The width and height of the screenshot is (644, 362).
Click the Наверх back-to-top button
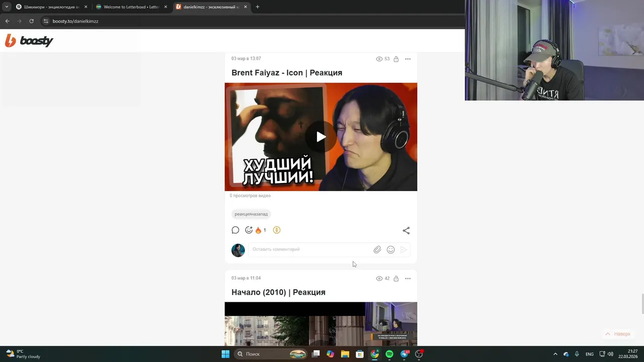coord(617,334)
